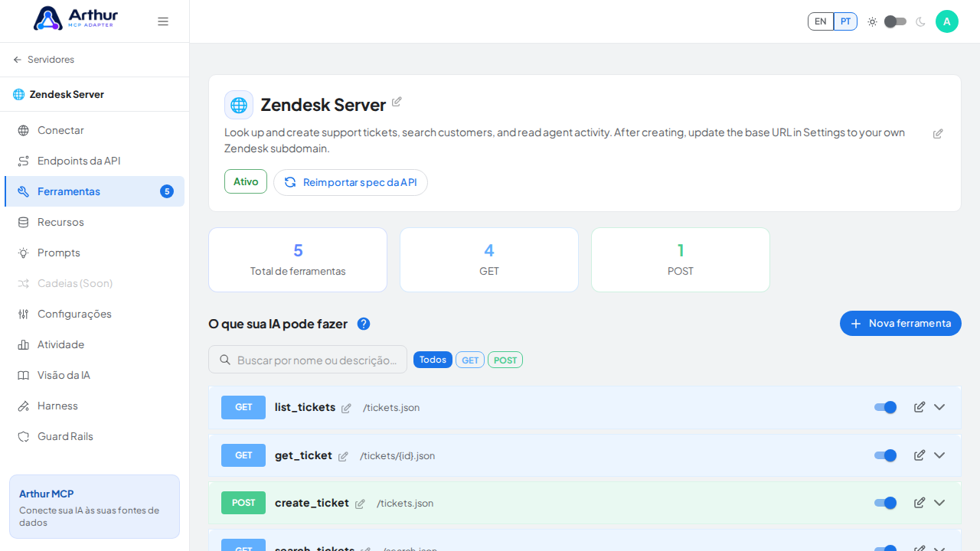This screenshot has height=551, width=980.
Task: Go to Recursos section
Action: [95, 222]
